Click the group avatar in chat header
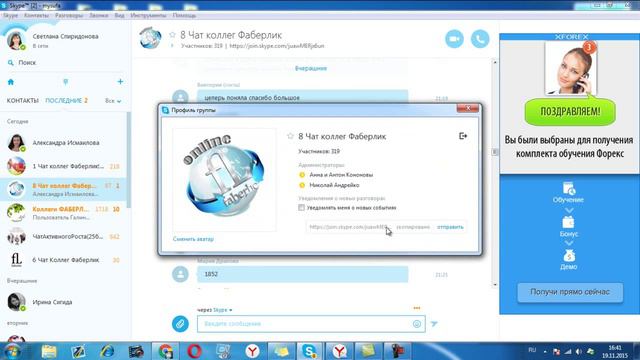This screenshot has height=360, width=640. (x=150, y=38)
